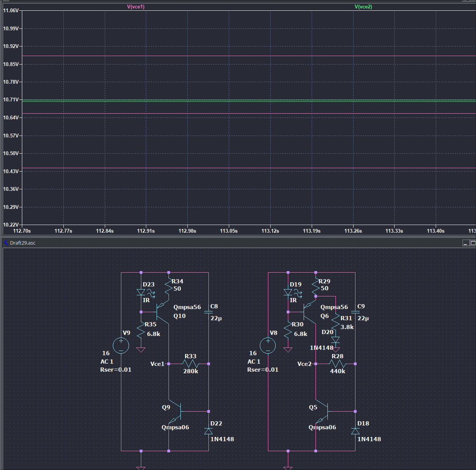Click the 16 voltage value of V9

pos(106,353)
